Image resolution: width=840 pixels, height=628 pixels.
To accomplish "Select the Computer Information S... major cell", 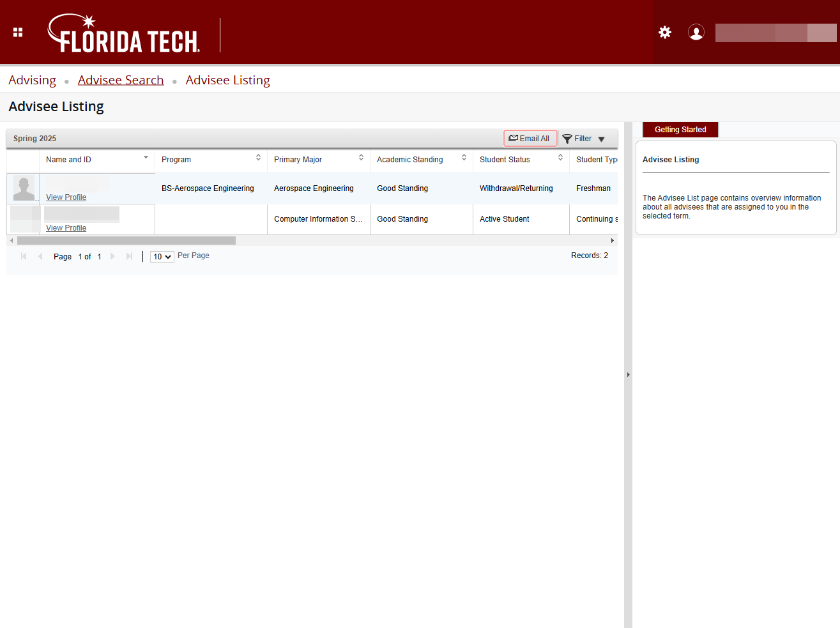I will [x=318, y=219].
